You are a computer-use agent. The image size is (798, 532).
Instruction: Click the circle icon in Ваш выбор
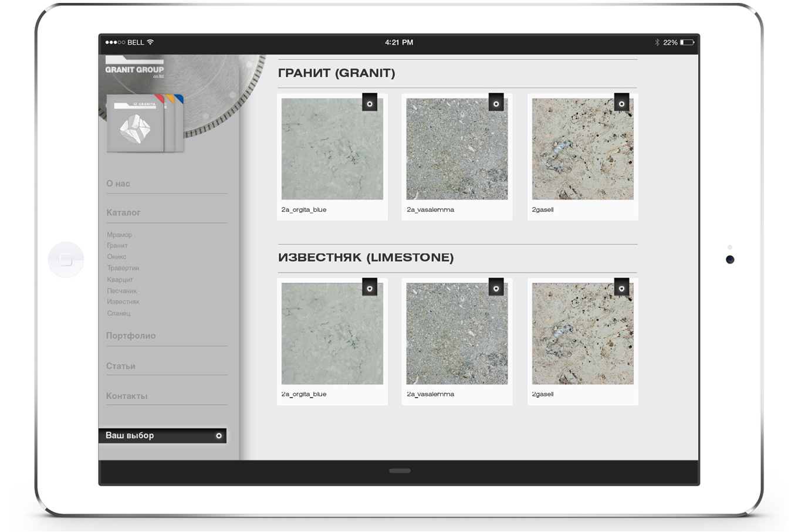point(219,436)
